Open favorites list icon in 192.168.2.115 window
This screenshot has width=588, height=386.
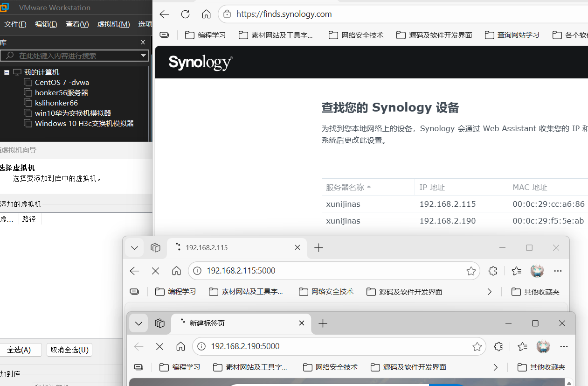click(x=516, y=271)
